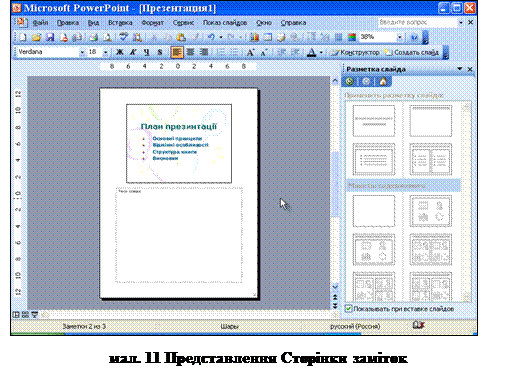The height and width of the screenshot is (370, 516).
Task: Select the Title Only layout thumbnail
Action: click(x=431, y=121)
